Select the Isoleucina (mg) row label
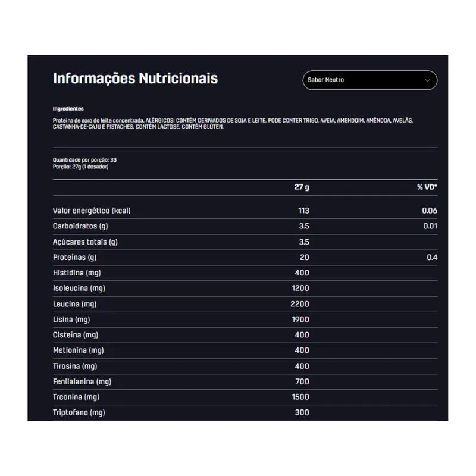The image size is (476, 476). click(79, 288)
